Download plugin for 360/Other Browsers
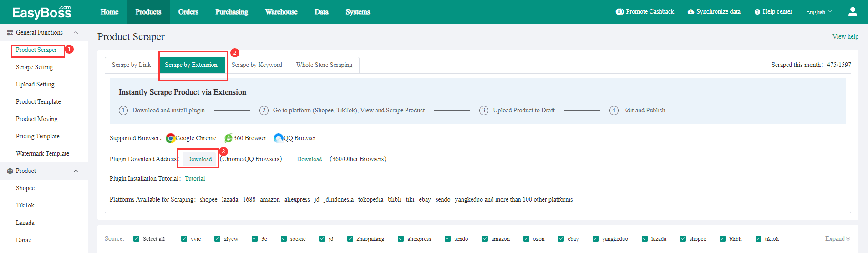The height and width of the screenshot is (253, 868). (x=310, y=159)
